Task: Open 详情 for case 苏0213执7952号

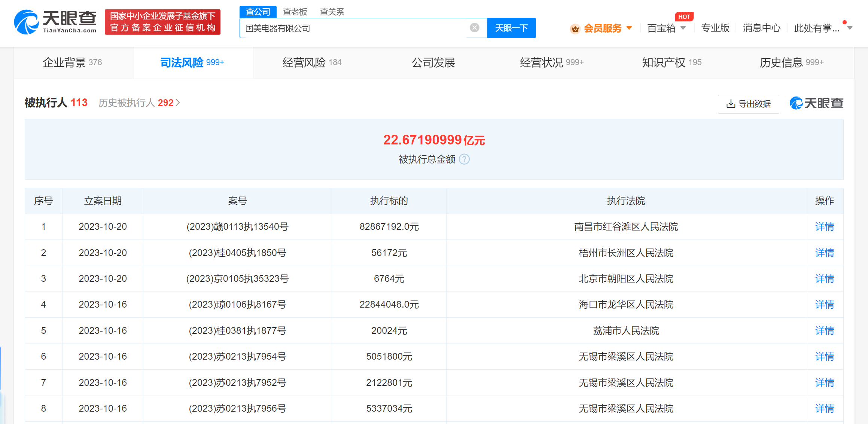Action: pos(825,383)
